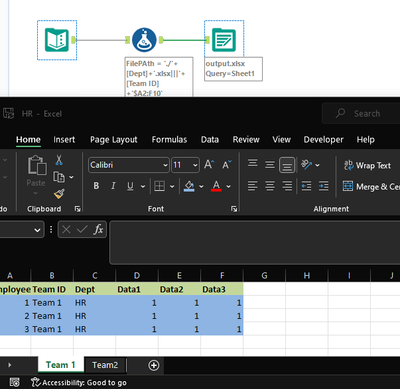The width and height of the screenshot is (400, 389).
Task: Open the View ribbon tab
Action: point(281,140)
